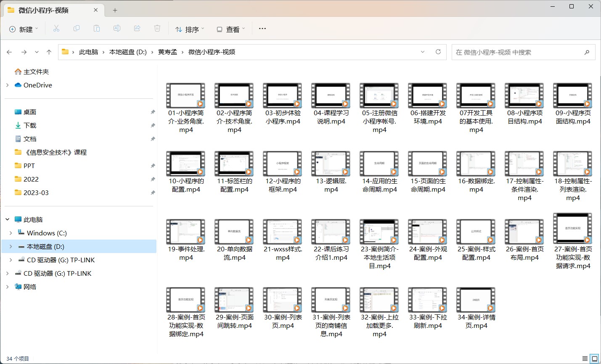The height and width of the screenshot is (364, 601).
Task: Select 34-案例-详情页.mp4 video file
Action: click(476, 308)
